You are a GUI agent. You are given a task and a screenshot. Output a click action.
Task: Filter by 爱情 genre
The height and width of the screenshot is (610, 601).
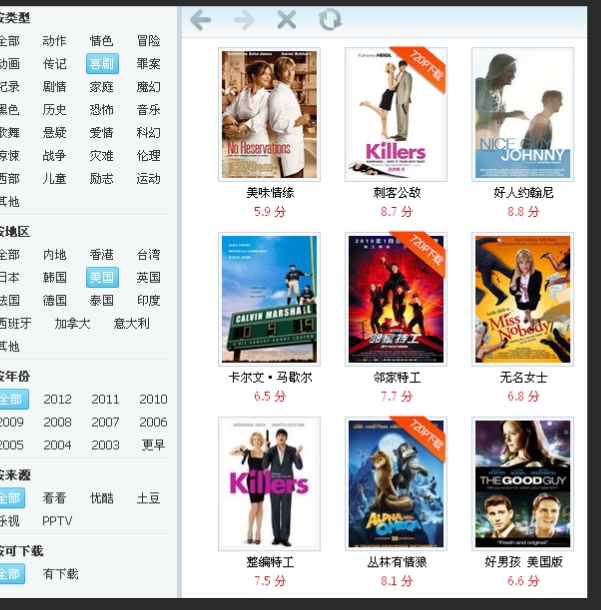point(102,133)
